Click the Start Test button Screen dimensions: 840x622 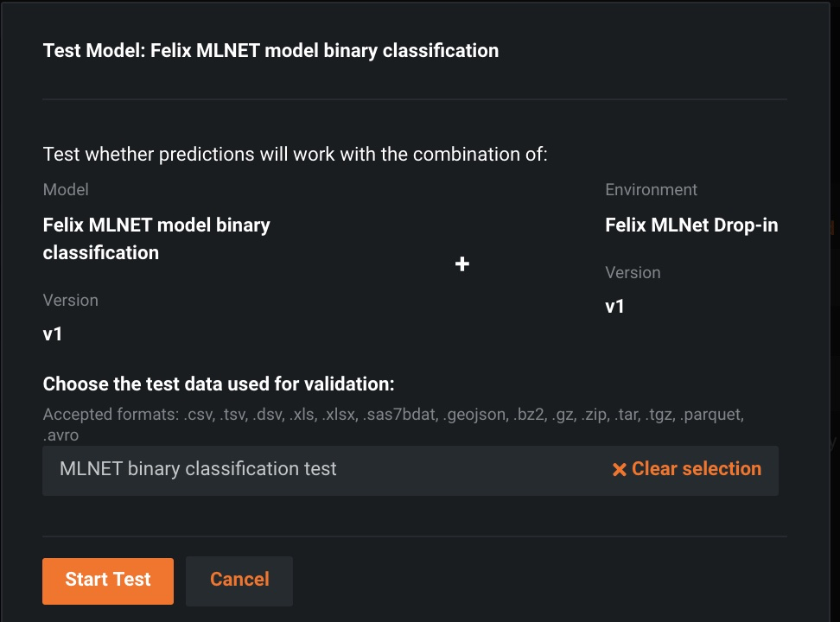click(108, 581)
